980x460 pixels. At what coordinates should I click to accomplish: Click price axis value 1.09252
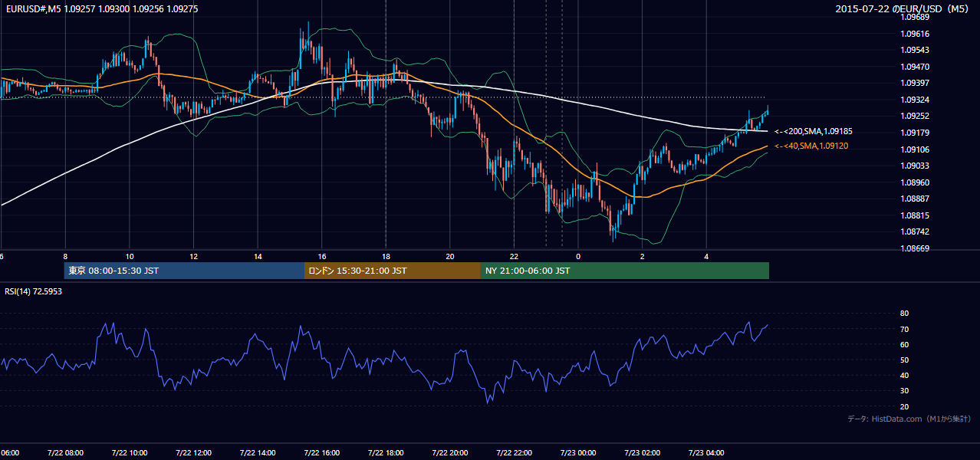915,116
